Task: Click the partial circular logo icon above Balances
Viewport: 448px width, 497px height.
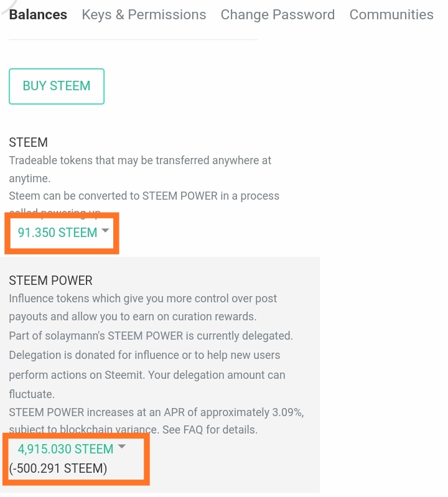Action: (9, 6)
